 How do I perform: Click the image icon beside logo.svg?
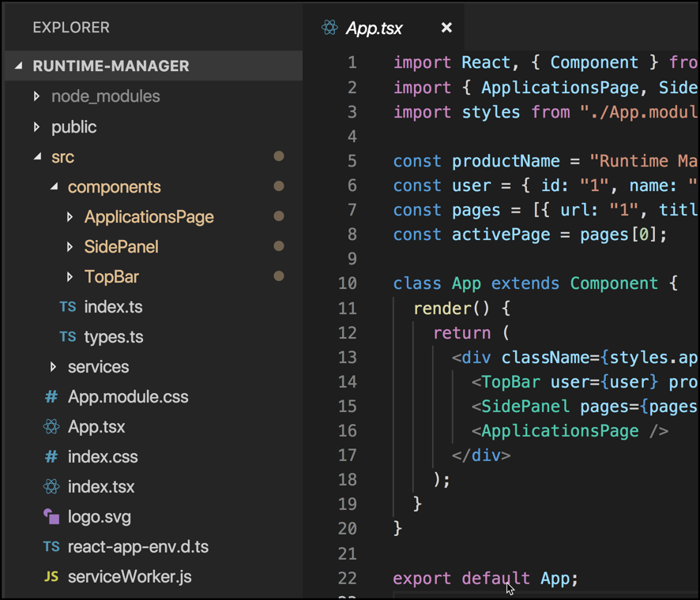51,516
